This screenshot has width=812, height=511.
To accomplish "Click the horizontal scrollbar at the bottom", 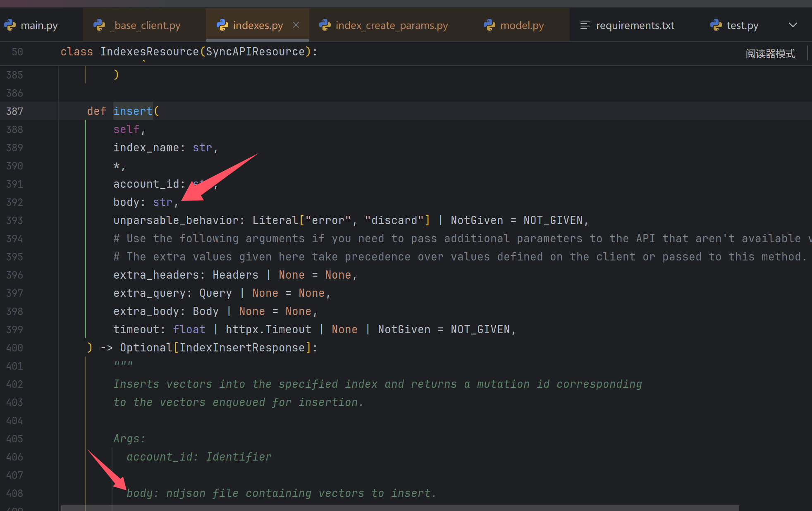I will (399, 508).
